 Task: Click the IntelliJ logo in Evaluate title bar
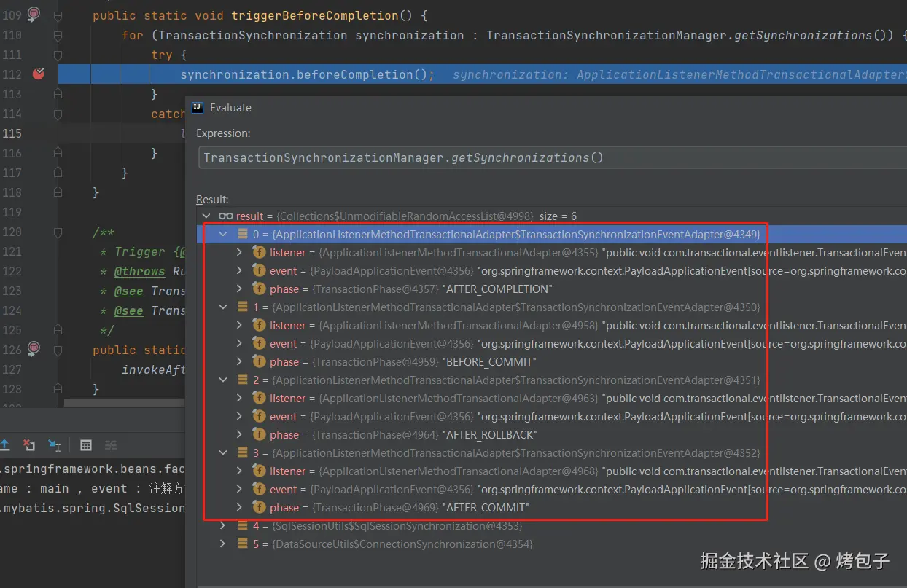point(197,108)
